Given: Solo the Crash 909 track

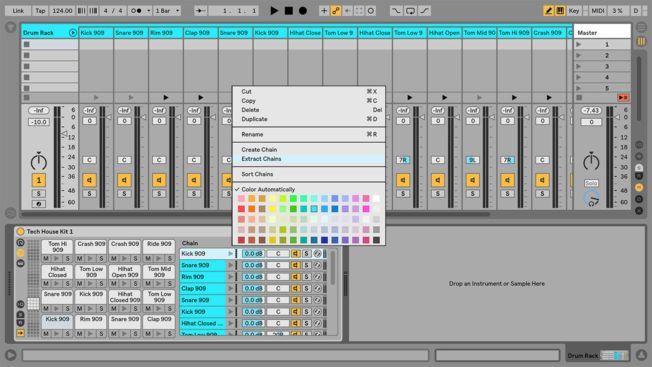Looking at the screenshot, I should click(542, 193).
